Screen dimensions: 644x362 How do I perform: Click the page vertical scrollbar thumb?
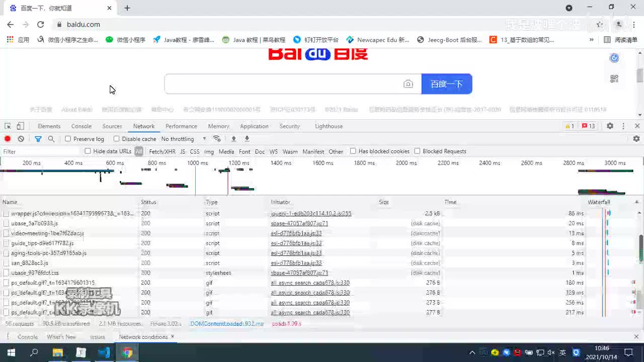pyautogui.click(x=640, y=75)
